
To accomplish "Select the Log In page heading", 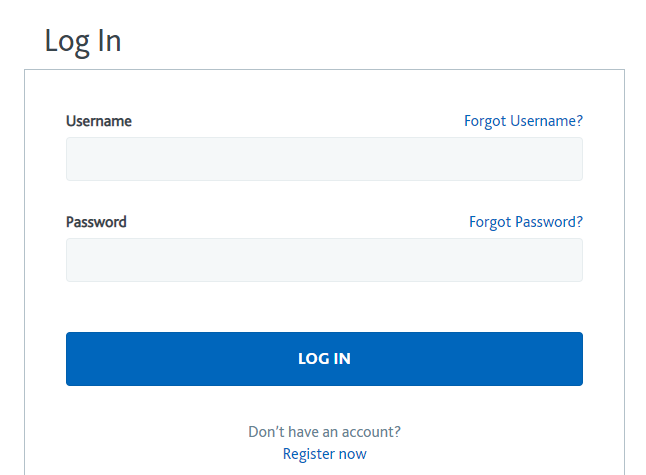I will coord(83,41).
